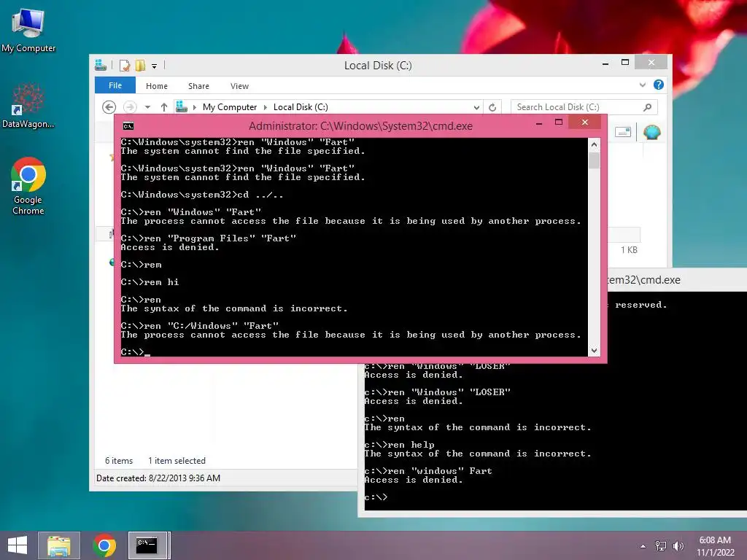Minimize the Administrator cmd.exe window

point(539,122)
